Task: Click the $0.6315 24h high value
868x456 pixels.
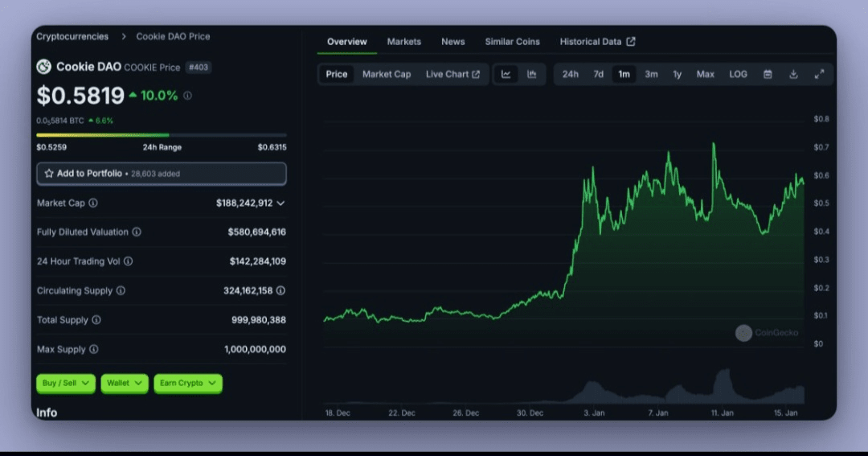Action: pos(272,147)
